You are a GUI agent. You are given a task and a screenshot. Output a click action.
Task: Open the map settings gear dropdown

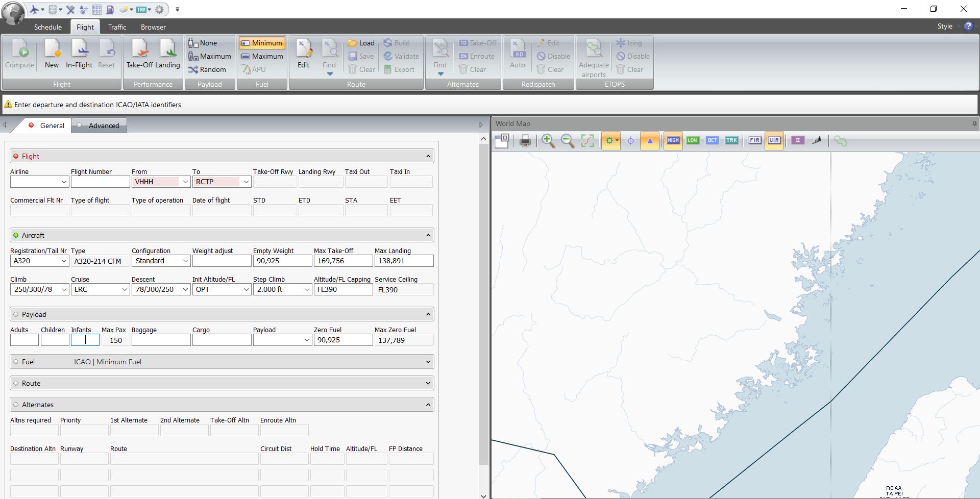610,141
